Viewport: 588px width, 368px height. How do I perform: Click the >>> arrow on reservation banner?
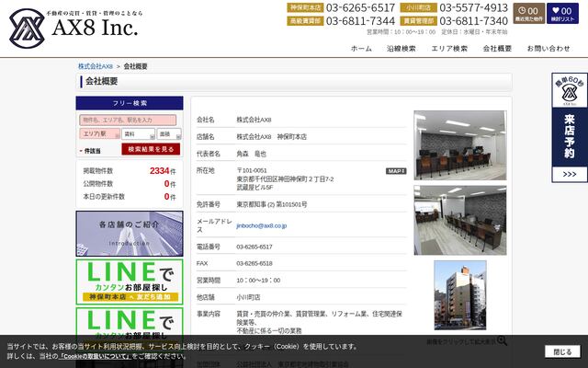coord(570,174)
